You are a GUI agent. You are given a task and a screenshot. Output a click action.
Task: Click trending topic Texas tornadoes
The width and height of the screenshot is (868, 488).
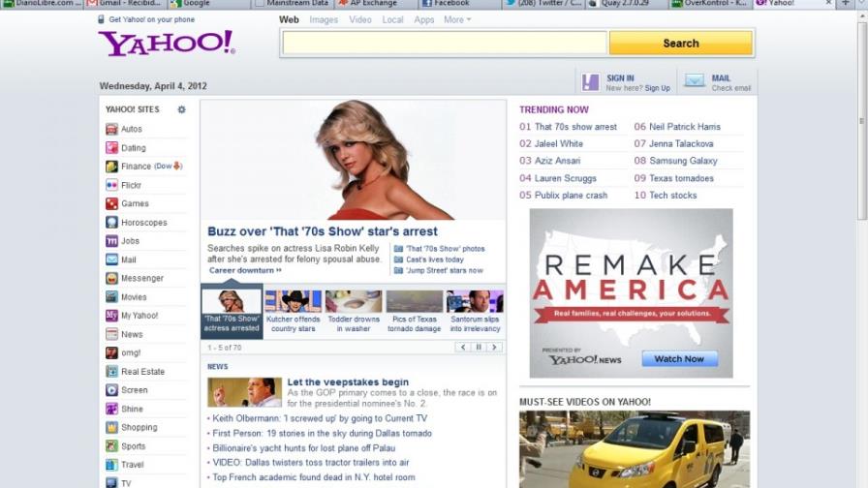[681, 178]
